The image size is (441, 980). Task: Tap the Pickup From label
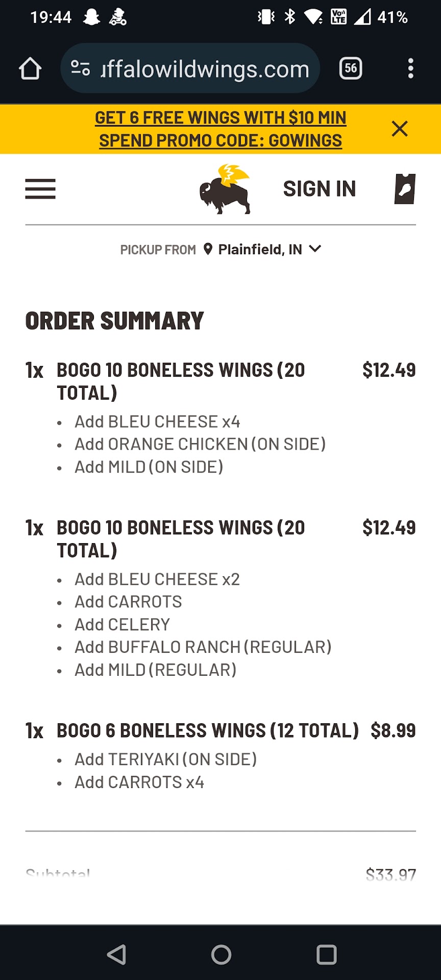point(158,250)
